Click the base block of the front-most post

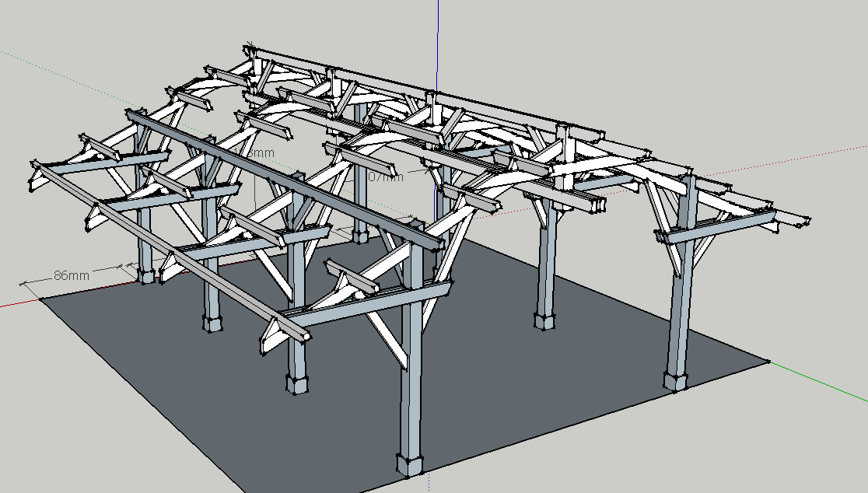(410, 463)
